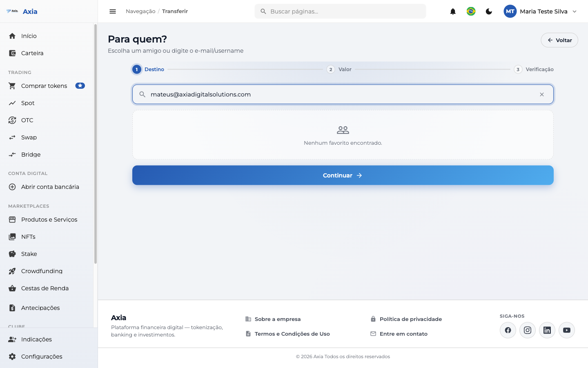This screenshot has width=588, height=368.
Task: Open Produtos e Serviços storefront icon
Action: click(x=12, y=220)
